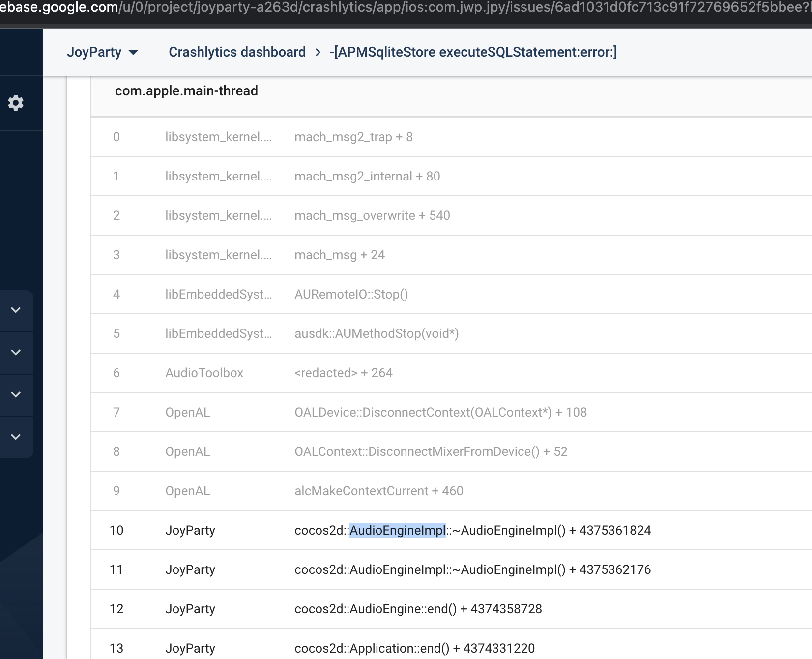812x659 pixels.
Task: Click the highlighted AudioEngineImpl text
Action: tap(397, 530)
